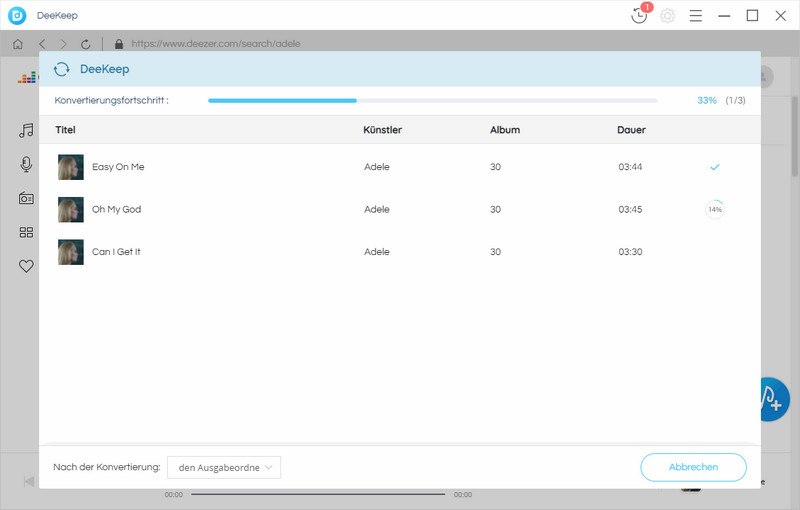800x510 pixels.
Task: Click the 33% progress percentage
Action: (x=707, y=100)
